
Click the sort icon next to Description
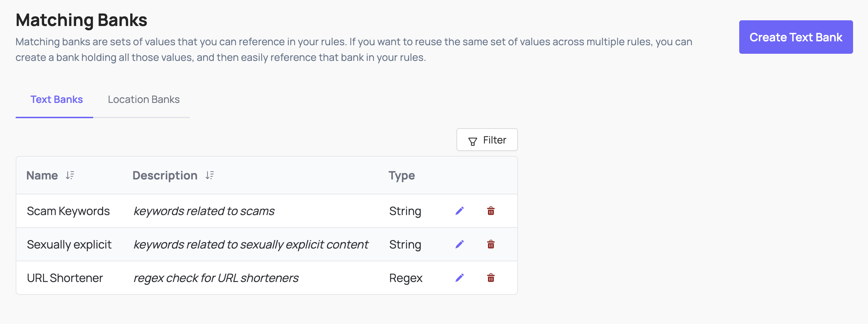[210, 175]
